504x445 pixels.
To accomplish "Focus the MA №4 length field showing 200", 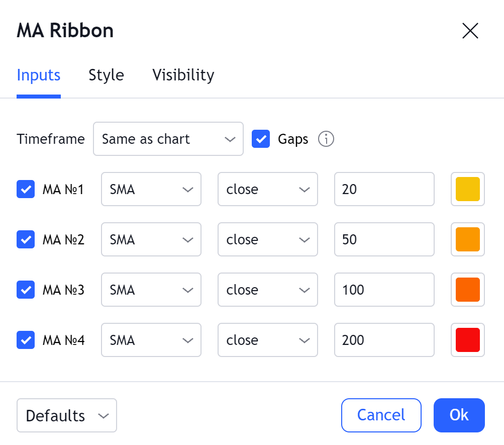I will [x=384, y=340].
